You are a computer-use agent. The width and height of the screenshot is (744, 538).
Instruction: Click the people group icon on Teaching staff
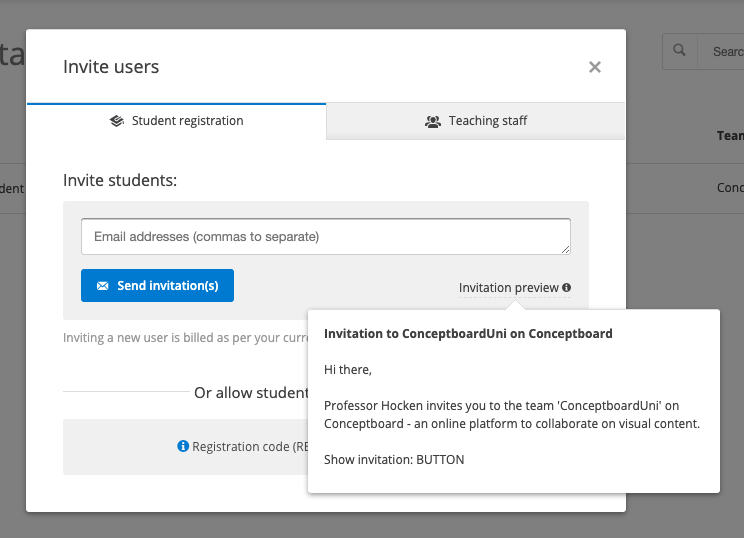[433, 121]
